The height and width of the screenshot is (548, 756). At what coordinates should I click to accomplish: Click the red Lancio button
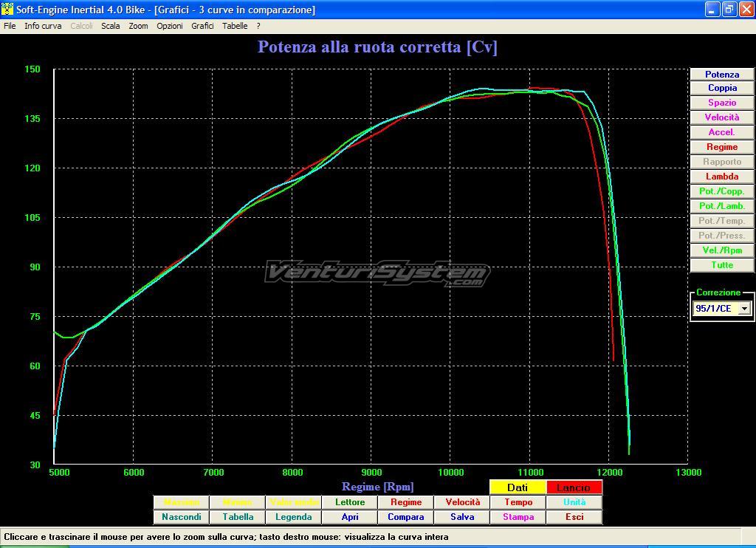tap(574, 487)
